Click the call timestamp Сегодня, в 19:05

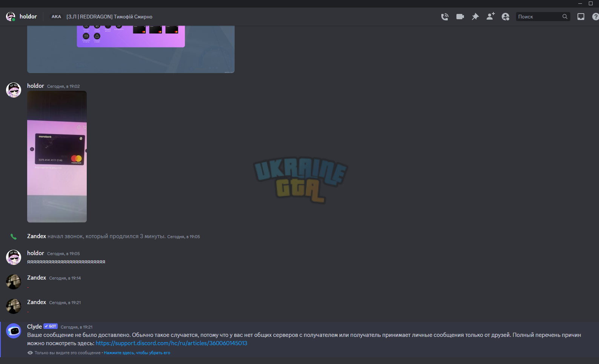point(184,237)
